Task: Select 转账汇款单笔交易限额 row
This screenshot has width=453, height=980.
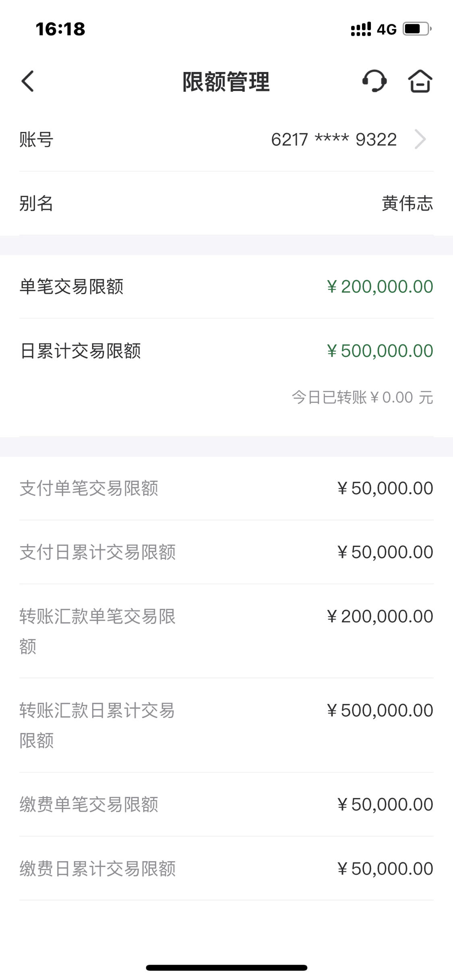Action: [x=226, y=631]
